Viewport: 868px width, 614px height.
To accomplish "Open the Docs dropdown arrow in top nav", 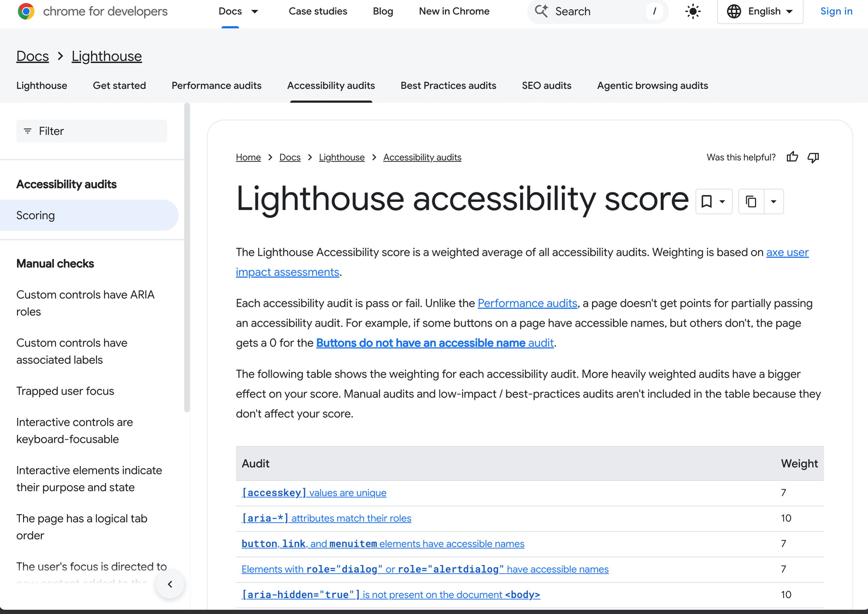I will pos(255,11).
